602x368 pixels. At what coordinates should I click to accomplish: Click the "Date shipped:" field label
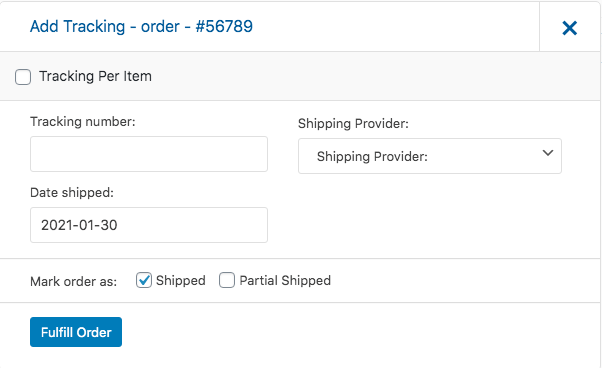coord(72,193)
